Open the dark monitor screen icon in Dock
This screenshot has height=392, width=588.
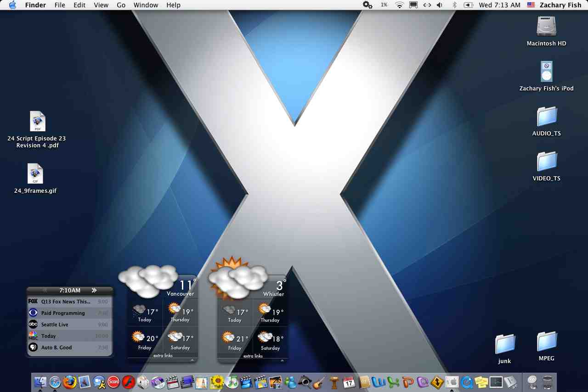[x=496, y=381]
